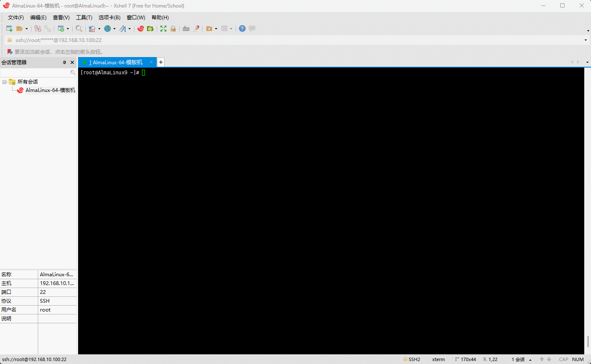Launch Xftp from the green toolbar icon
This screenshot has height=364, width=591.
150,29
